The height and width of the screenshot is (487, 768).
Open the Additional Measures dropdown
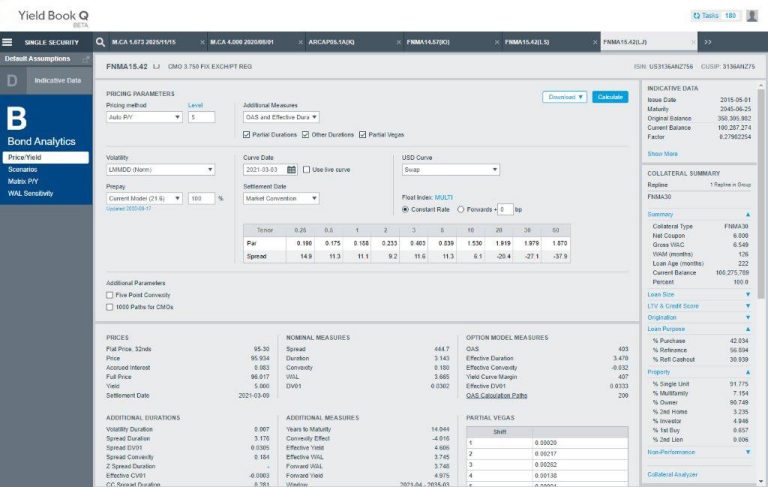[x=281, y=117]
